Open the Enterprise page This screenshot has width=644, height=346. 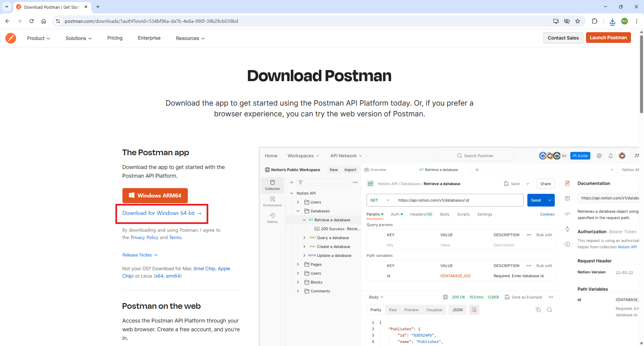149,38
